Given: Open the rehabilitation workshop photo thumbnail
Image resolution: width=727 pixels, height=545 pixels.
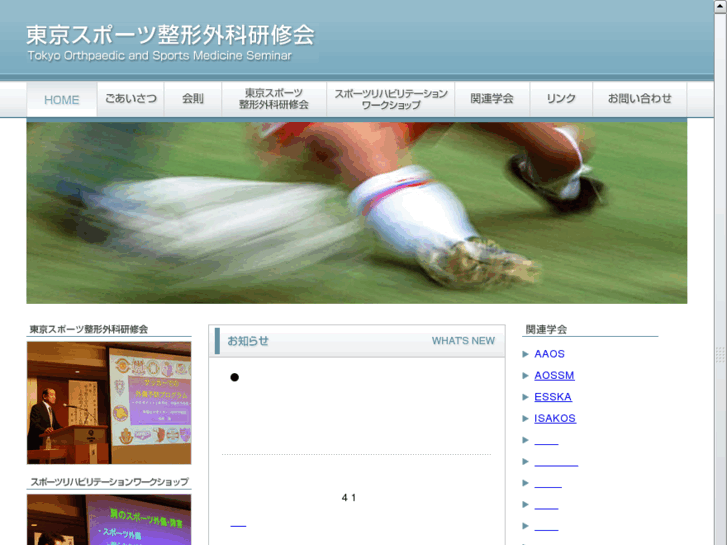Looking at the screenshot, I should tap(109, 519).
